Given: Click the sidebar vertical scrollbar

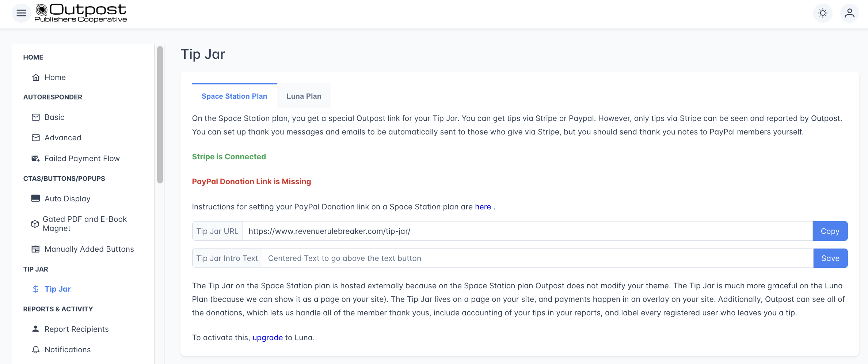Looking at the screenshot, I should [x=160, y=115].
